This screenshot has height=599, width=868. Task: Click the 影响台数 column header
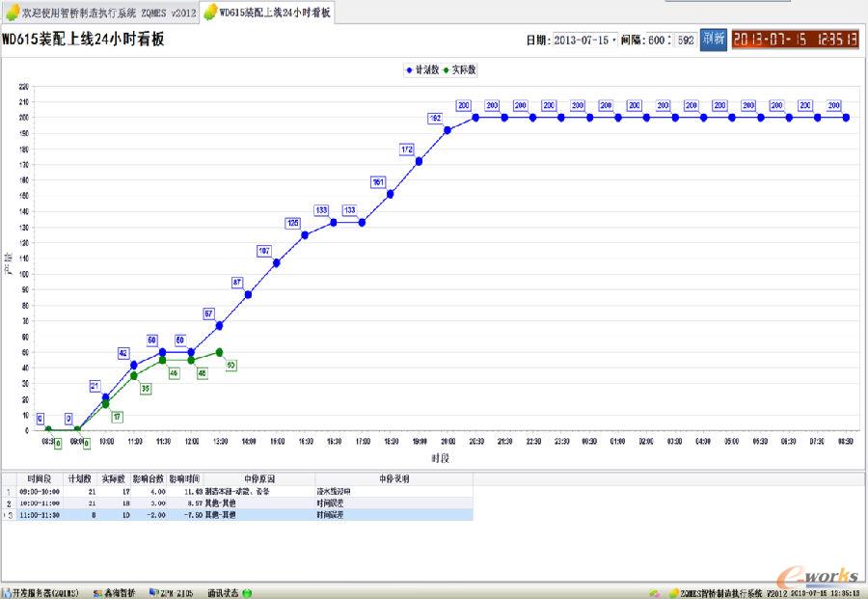[x=149, y=478]
